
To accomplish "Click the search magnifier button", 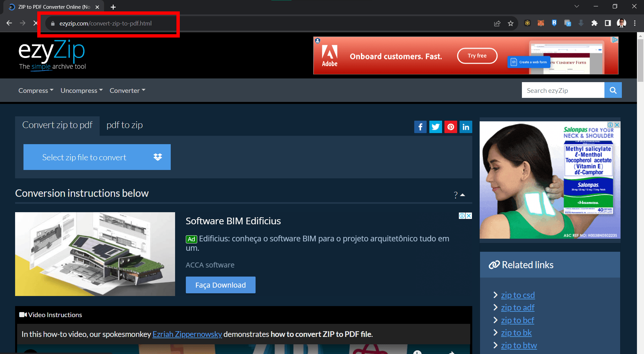I will [613, 90].
